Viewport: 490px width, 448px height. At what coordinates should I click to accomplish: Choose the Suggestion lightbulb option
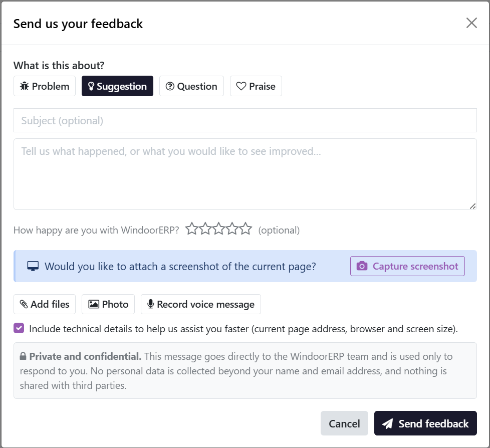(x=118, y=86)
